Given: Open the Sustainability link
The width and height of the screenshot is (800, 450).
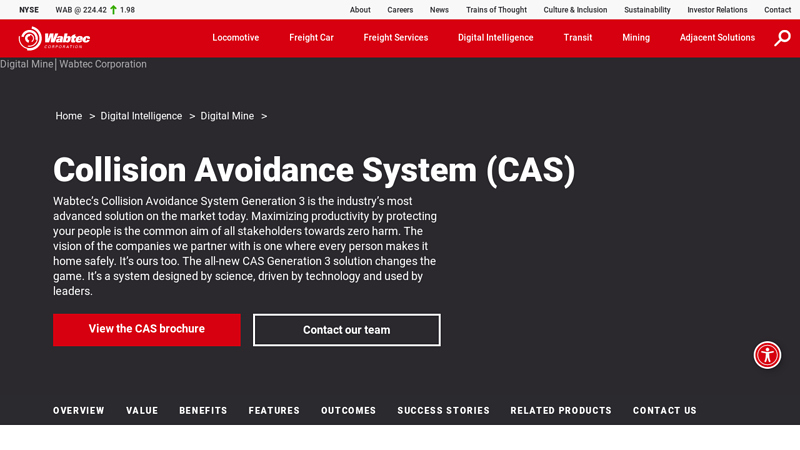Looking at the screenshot, I should [647, 10].
